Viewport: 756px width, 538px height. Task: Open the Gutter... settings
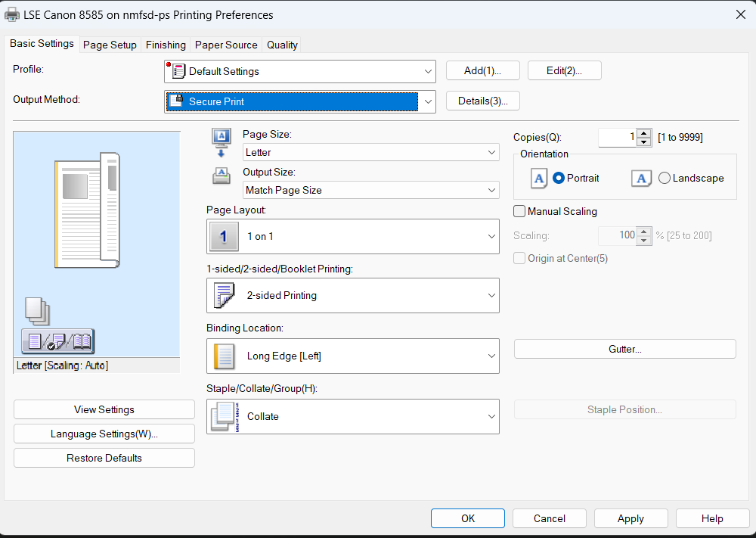625,349
